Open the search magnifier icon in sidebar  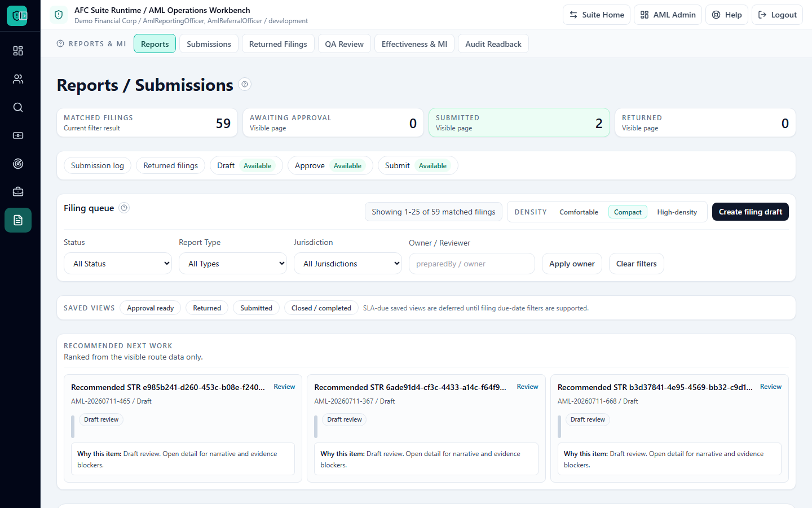point(18,107)
